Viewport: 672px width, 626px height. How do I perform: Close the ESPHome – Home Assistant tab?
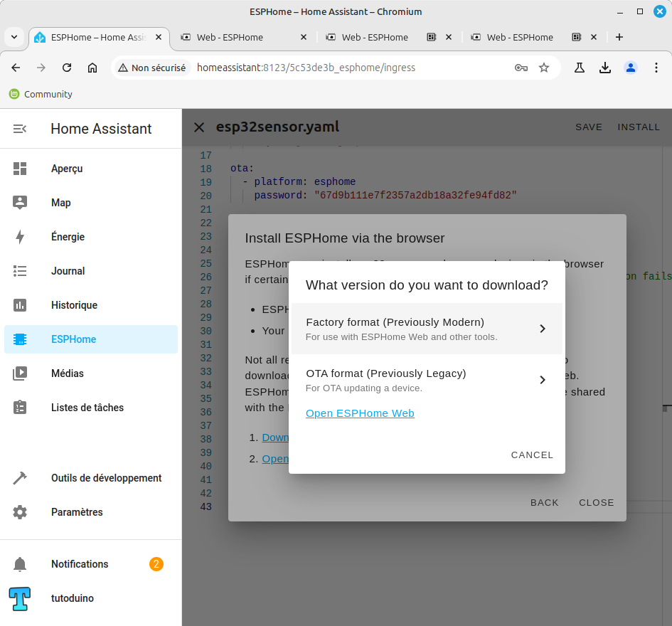[159, 37]
